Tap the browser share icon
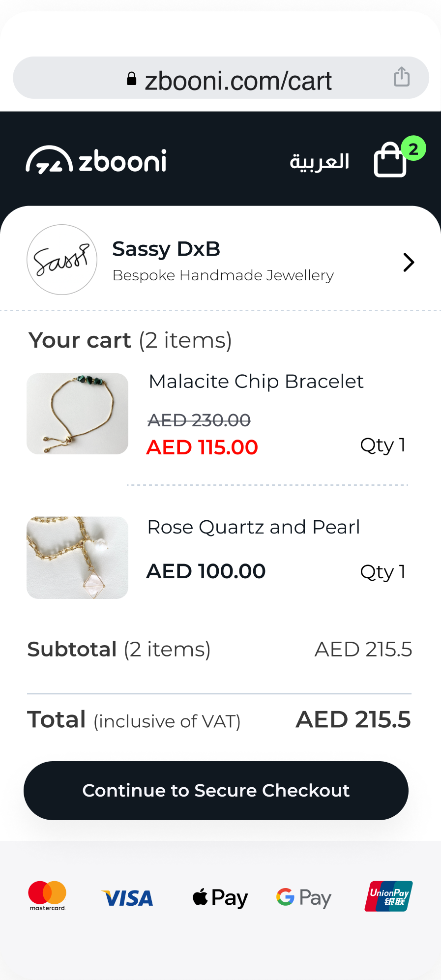 click(x=401, y=77)
